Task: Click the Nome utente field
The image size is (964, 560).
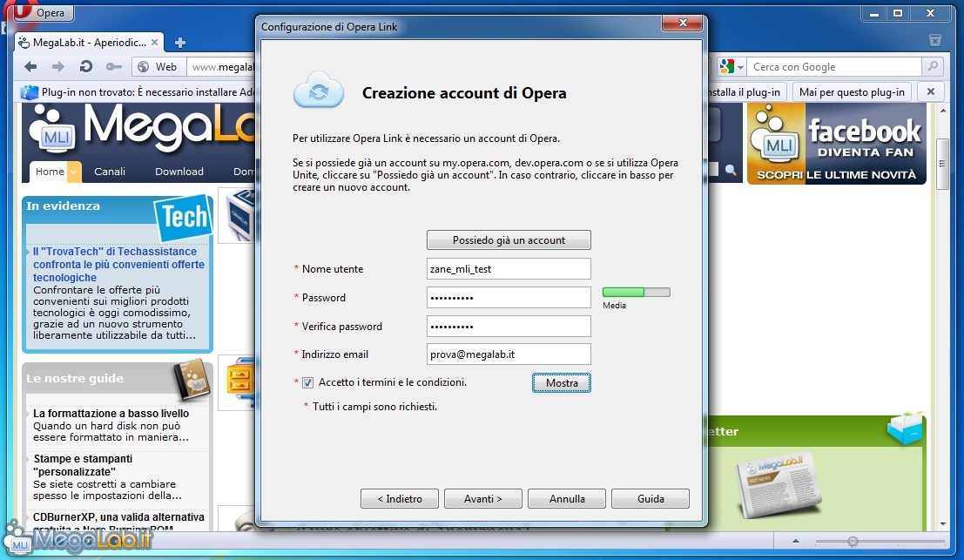Action: click(509, 268)
